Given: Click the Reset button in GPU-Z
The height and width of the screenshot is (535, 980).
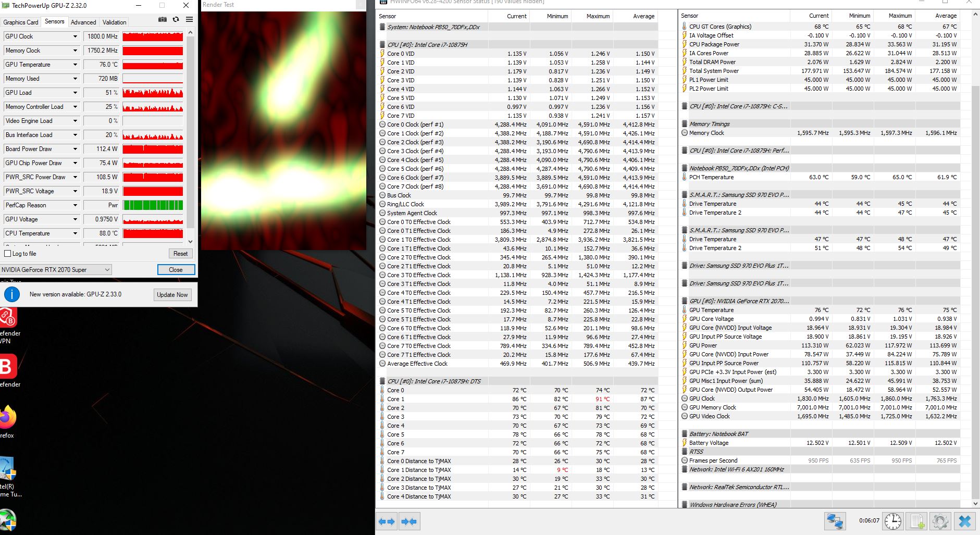Looking at the screenshot, I should pos(180,254).
